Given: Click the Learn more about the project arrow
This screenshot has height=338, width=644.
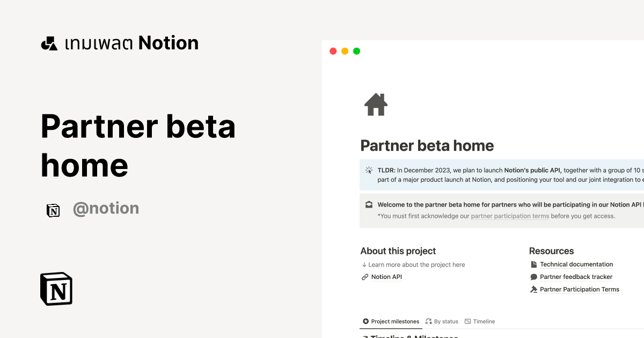Looking at the screenshot, I should pyautogui.click(x=364, y=264).
